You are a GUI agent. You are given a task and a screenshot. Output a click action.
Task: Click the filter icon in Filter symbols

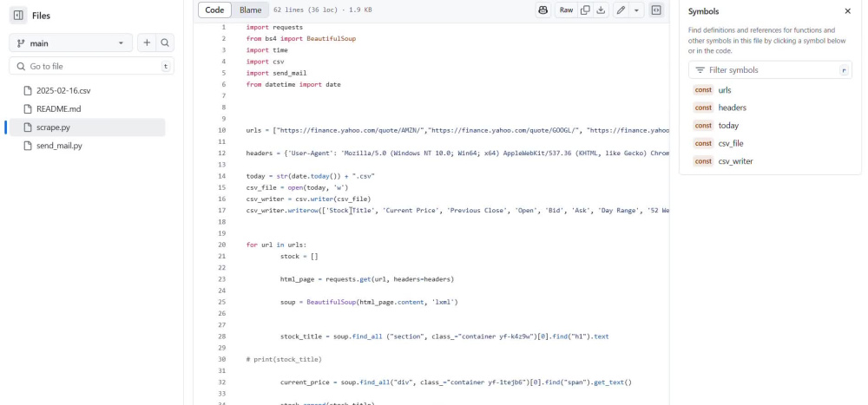(x=700, y=70)
